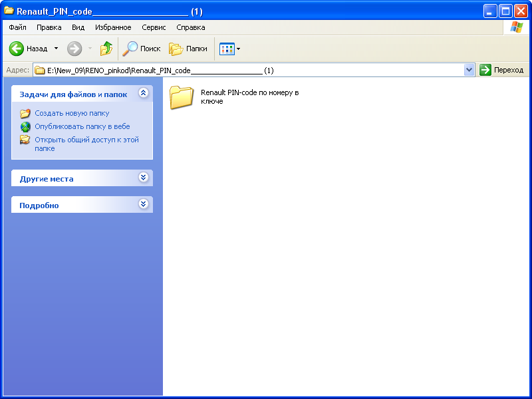The height and width of the screenshot is (399, 532).
Task: Click the Задачи для файлов и папок heading
Action: 73,94
